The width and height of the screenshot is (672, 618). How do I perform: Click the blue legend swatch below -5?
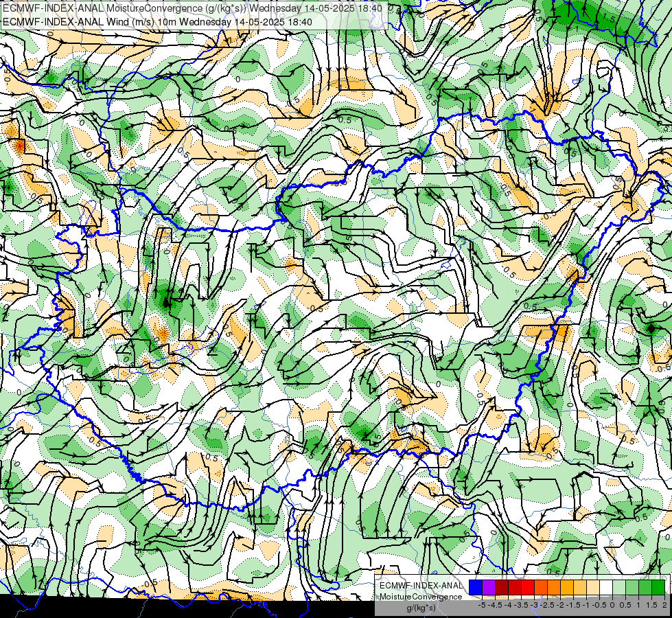click(x=476, y=588)
